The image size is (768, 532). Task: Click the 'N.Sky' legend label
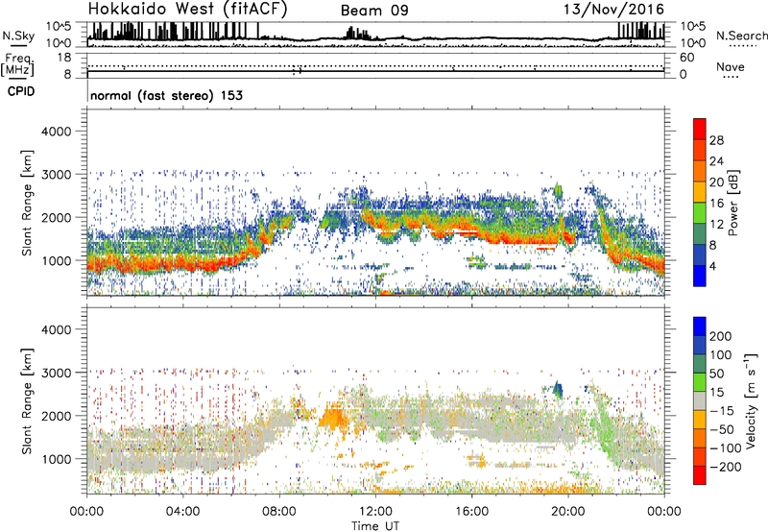point(18,36)
